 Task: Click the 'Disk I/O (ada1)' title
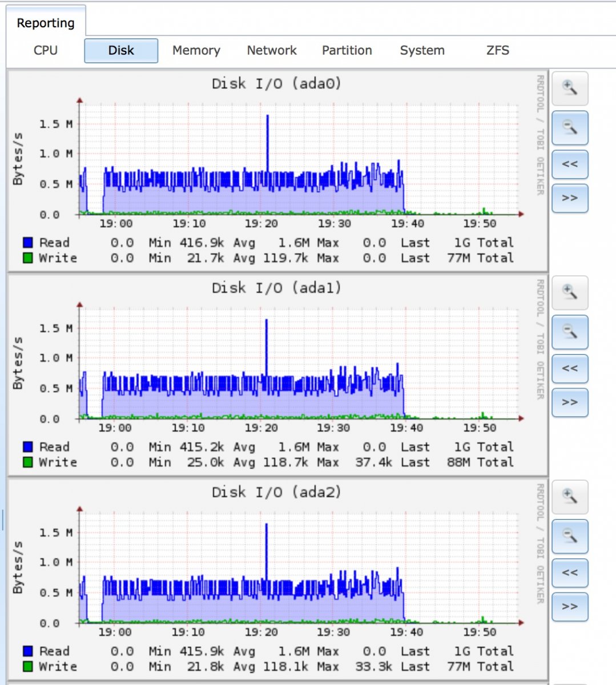coord(276,288)
